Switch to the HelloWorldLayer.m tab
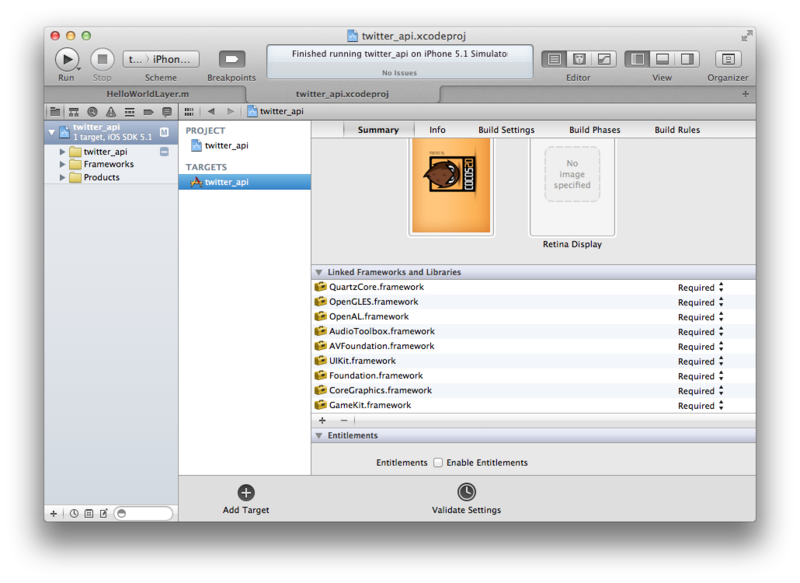This screenshot has height=583, width=800. point(147,94)
